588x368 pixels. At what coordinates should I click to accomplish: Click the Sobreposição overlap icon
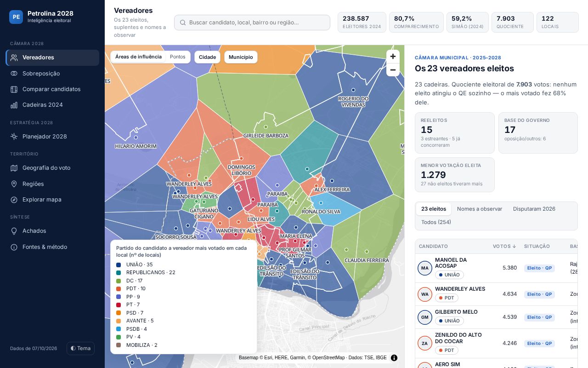pyautogui.click(x=14, y=74)
